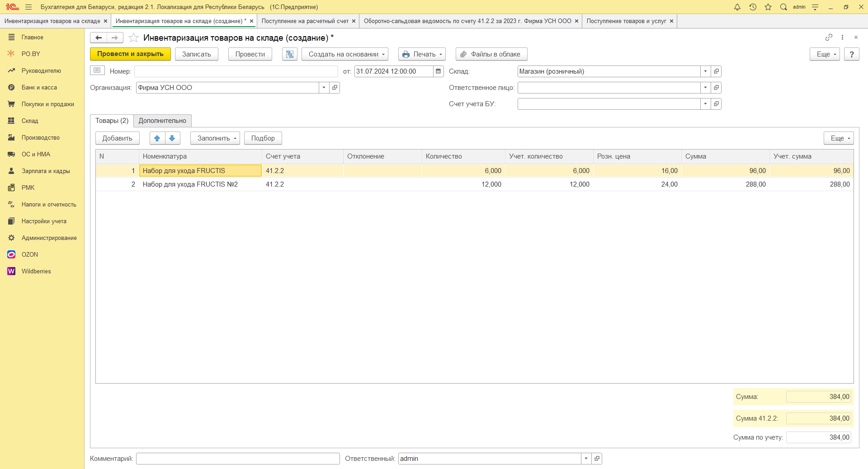Open Склад value with its open icon
This screenshot has width=868, height=469.
pos(716,71)
